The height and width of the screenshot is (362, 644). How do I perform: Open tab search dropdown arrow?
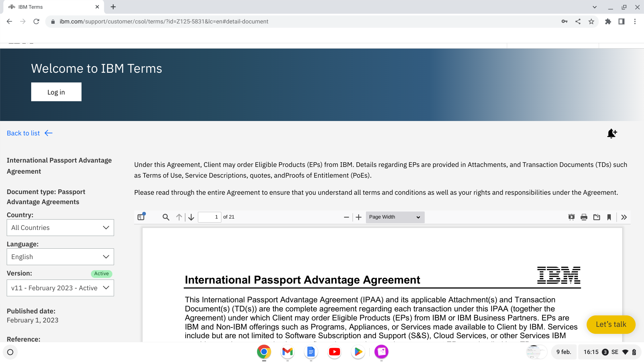[x=595, y=7]
